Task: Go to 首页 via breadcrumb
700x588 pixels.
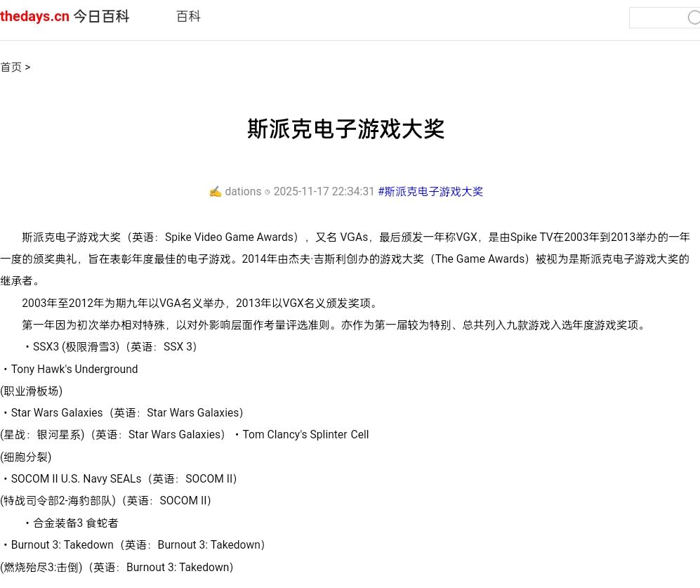Action: (x=11, y=67)
